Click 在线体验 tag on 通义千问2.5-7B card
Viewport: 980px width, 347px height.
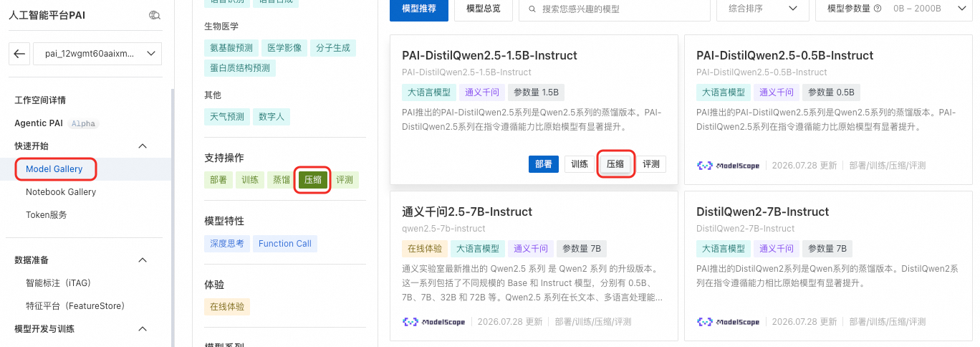click(x=425, y=249)
